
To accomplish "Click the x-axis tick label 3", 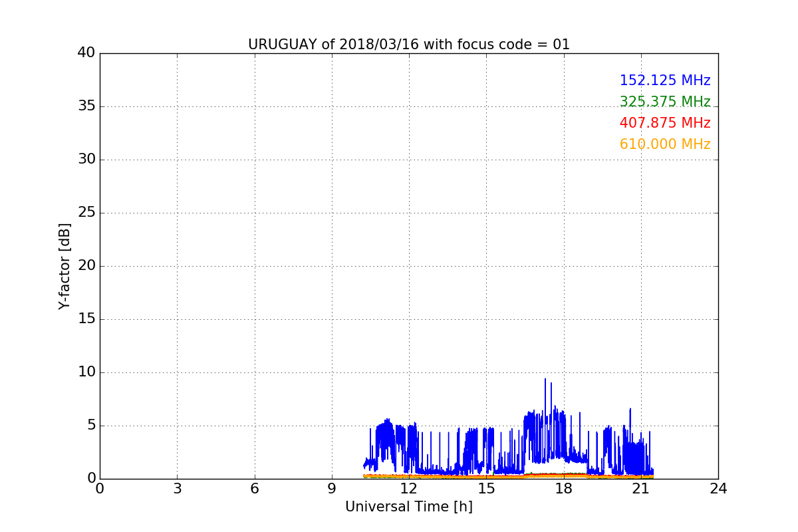I will pos(177,489).
